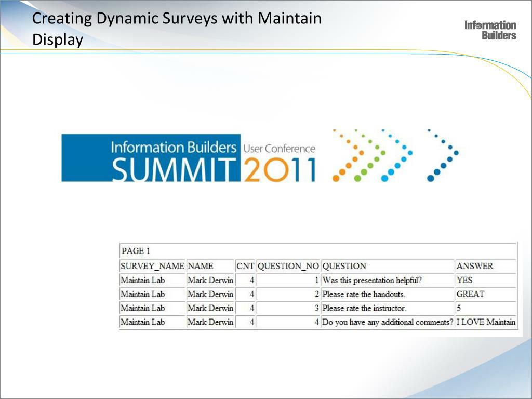Select 'Do you have any additional comments?' cell
The width and height of the screenshot is (532, 399).
coord(388,322)
